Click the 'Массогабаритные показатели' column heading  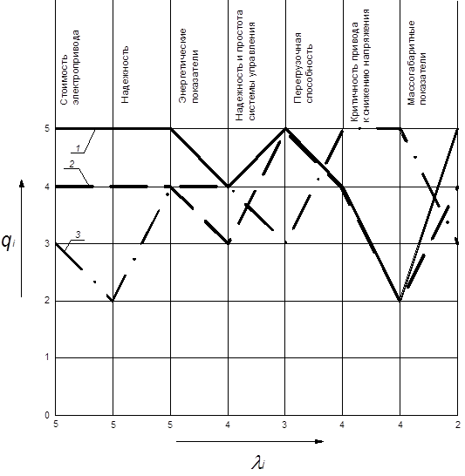point(417,63)
